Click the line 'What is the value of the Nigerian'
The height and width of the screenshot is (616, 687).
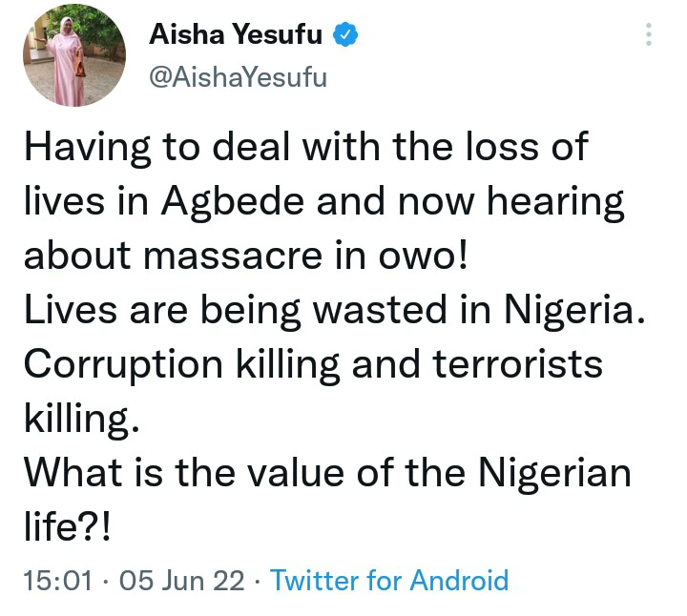pyautogui.click(x=325, y=474)
